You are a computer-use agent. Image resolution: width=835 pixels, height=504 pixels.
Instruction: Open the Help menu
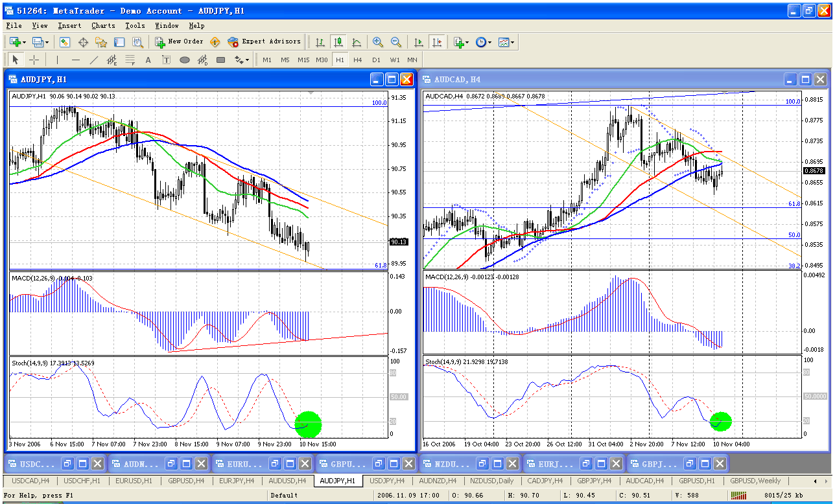(x=197, y=26)
